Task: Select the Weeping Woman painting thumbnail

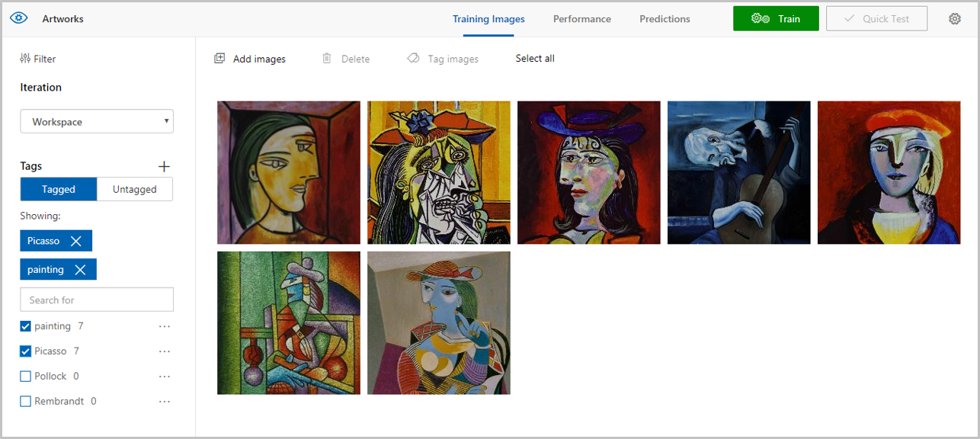Action: point(439,173)
